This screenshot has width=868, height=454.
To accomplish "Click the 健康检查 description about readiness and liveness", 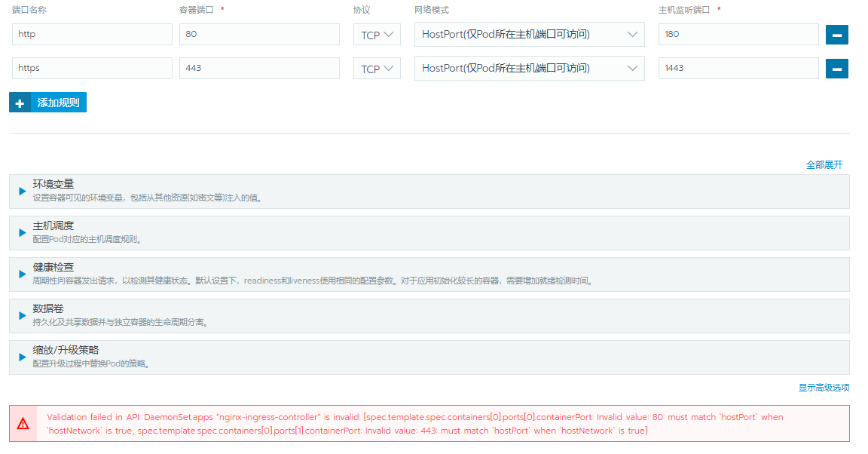I will pyautogui.click(x=314, y=281).
